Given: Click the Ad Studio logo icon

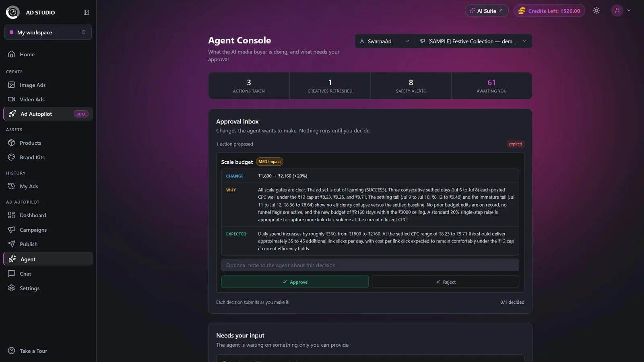Looking at the screenshot, I should [13, 12].
